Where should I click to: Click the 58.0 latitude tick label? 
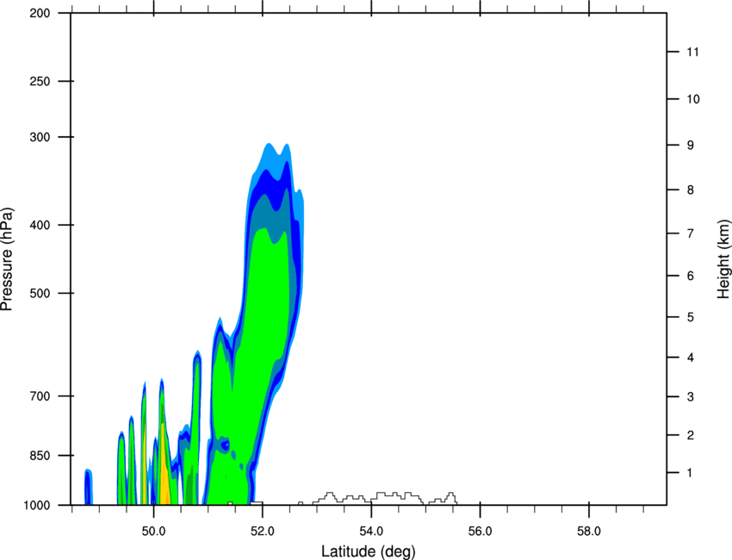coord(589,532)
